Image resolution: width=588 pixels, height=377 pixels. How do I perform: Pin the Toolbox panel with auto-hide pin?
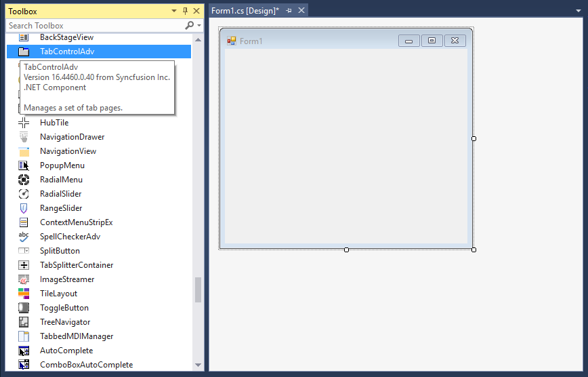[185, 12]
